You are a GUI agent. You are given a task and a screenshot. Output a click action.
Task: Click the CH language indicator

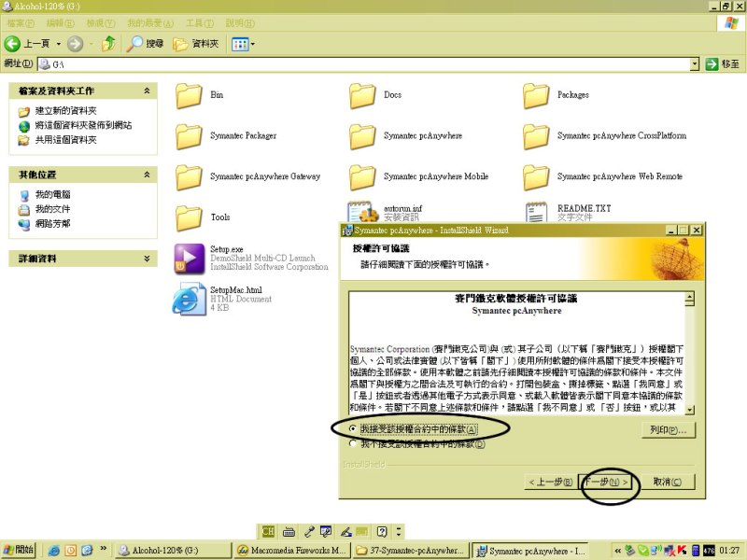coord(268,531)
